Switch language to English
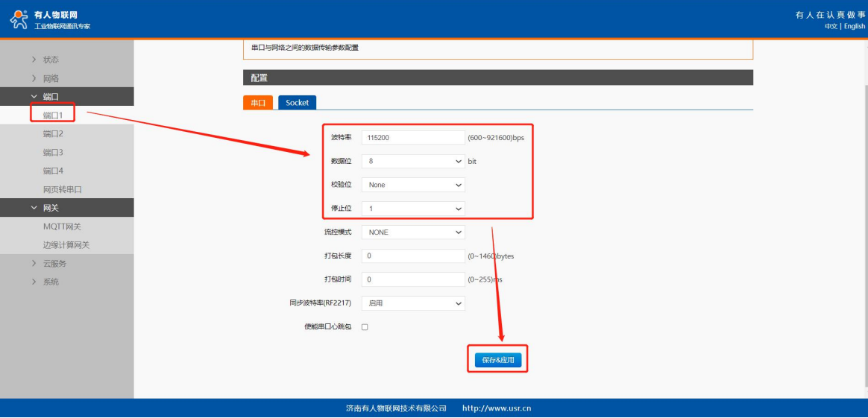The width and height of the screenshot is (868, 418). point(855,27)
